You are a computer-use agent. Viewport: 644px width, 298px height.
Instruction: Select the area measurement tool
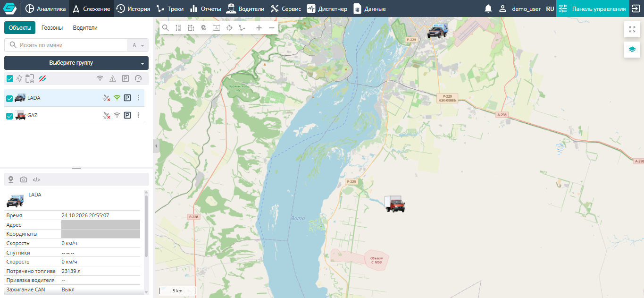191,28
